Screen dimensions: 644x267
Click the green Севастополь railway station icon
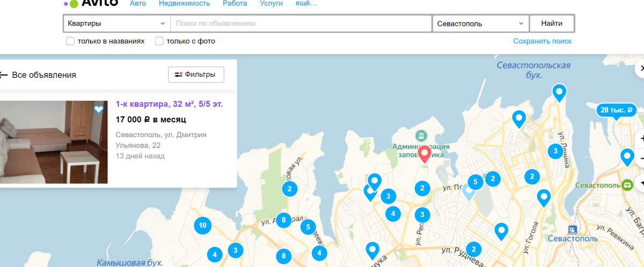627,185
